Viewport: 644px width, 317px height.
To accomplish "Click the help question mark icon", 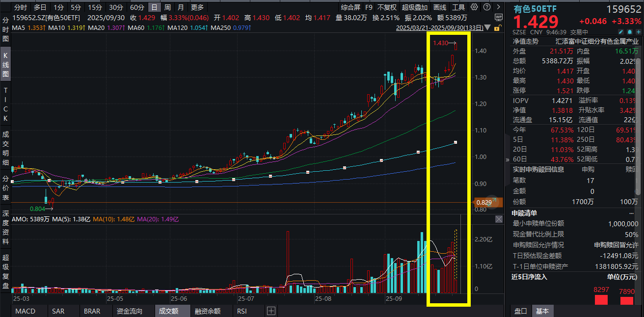I will coord(486,6).
